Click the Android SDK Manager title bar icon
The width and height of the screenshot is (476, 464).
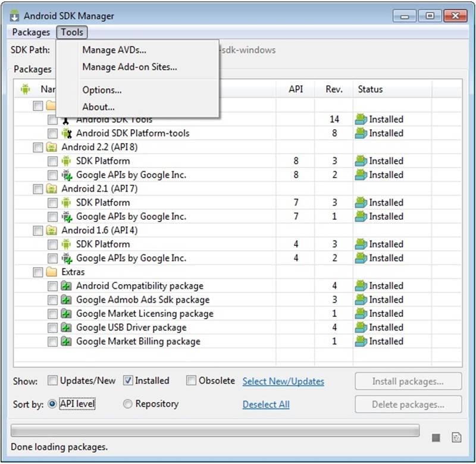tap(14, 16)
